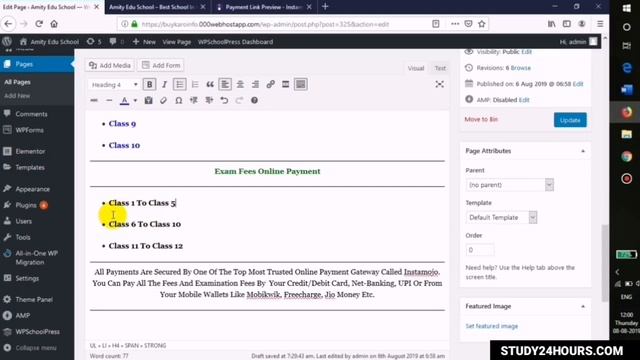
Task: Click the Add Media button
Action: tap(110, 65)
